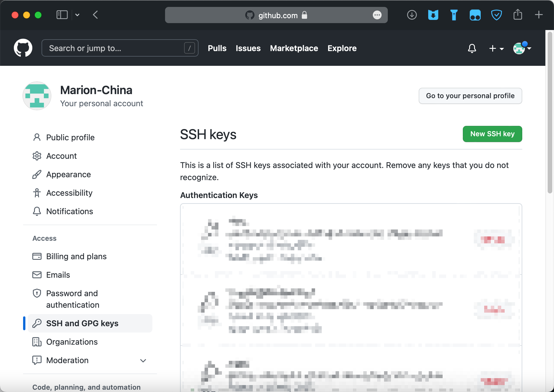
Task: Go back with the back arrow
Action: pos(96,15)
